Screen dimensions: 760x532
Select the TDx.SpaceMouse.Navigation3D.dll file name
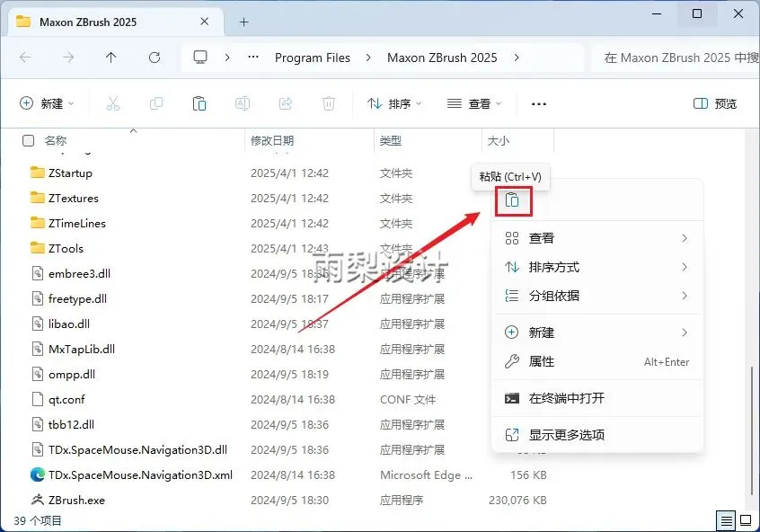137,449
